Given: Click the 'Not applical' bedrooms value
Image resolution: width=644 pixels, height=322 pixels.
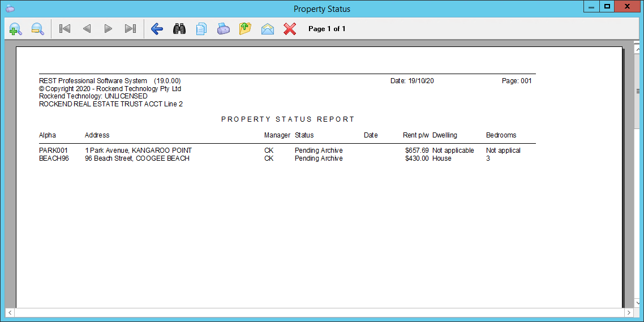Looking at the screenshot, I should pos(503,151).
